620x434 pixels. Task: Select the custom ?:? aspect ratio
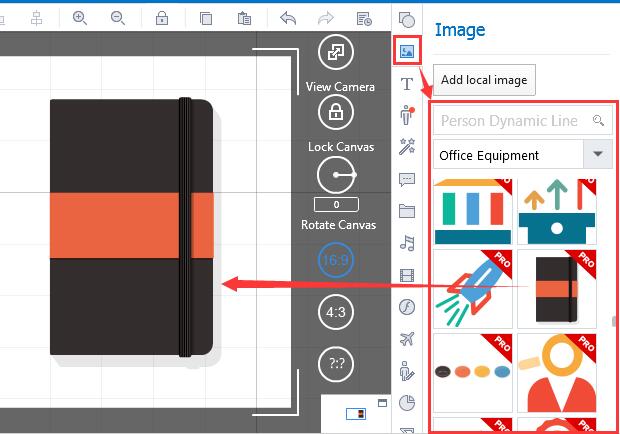[336, 364]
